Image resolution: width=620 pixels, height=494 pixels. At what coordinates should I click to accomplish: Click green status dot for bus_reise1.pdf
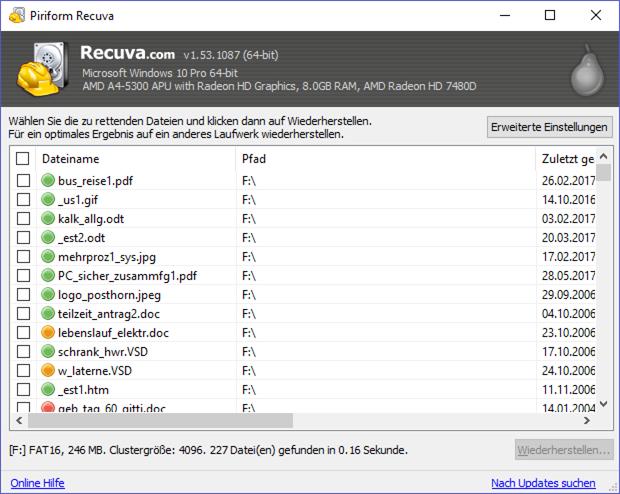(47, 180)
